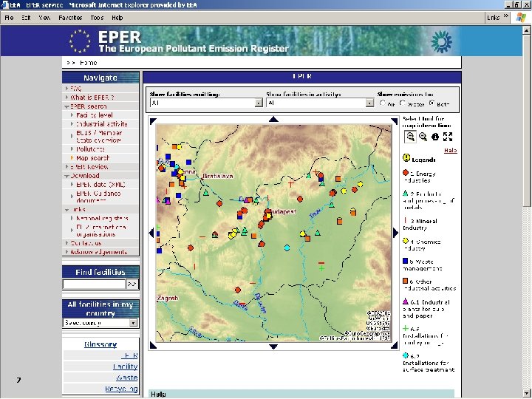Image resolution: width=532 pixels, height=399 pixels.
Task: Open the Help menu in menu bar
Action: click(117, 18)
